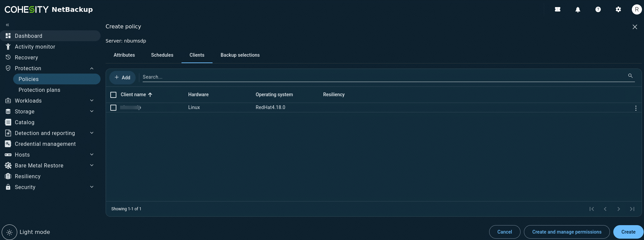Click the Hardware column header

click(198, 95)
